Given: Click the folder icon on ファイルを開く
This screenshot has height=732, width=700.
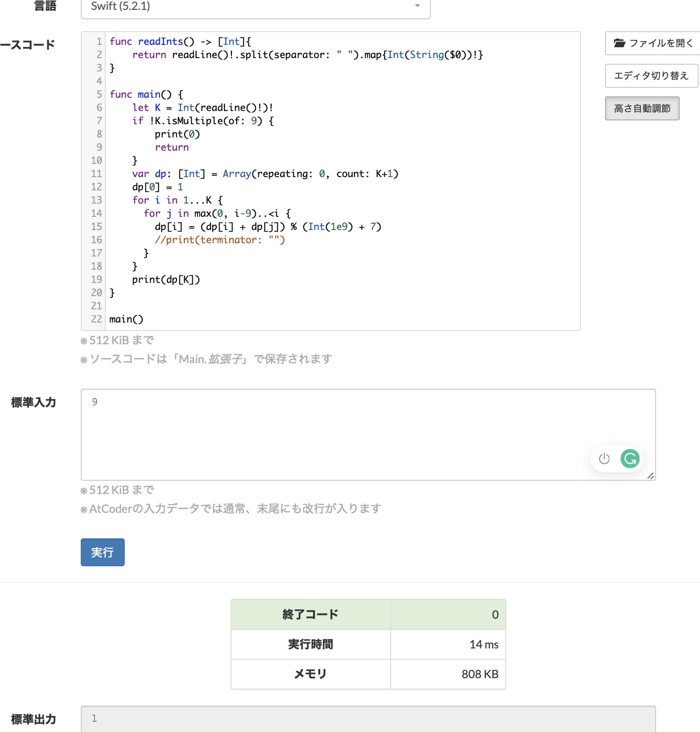Looking at the screenshot, I should (619, 43).
